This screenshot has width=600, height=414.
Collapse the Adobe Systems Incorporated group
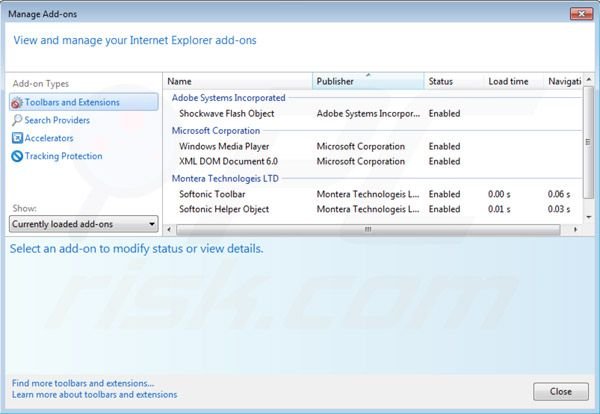click(x=228, y=98)
